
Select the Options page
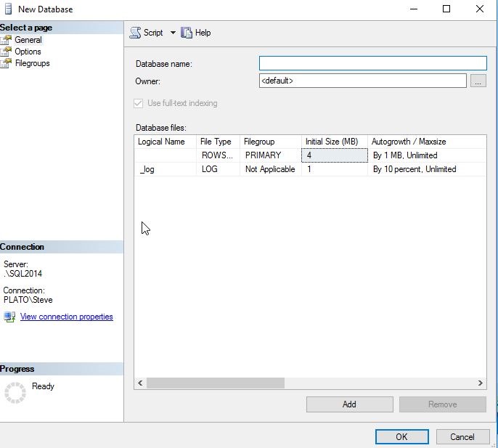28,52
